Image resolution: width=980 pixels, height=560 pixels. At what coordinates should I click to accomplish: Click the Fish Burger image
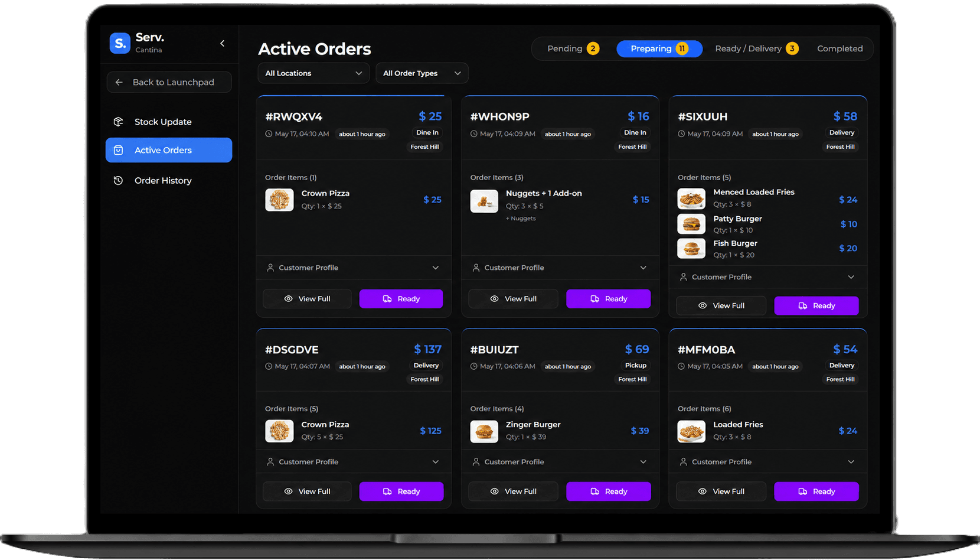pyautogui.click(x=691, y=249)
